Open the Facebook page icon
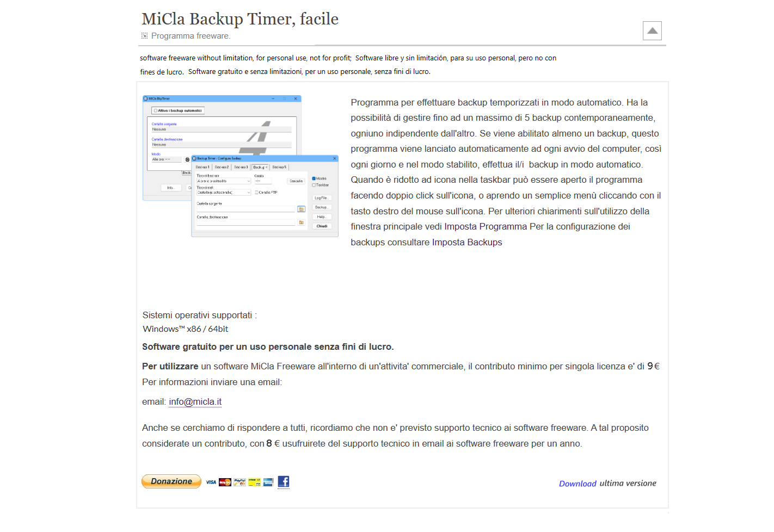Image resolution: width=774 pixels, height=532 pixels. coord(284,481)
